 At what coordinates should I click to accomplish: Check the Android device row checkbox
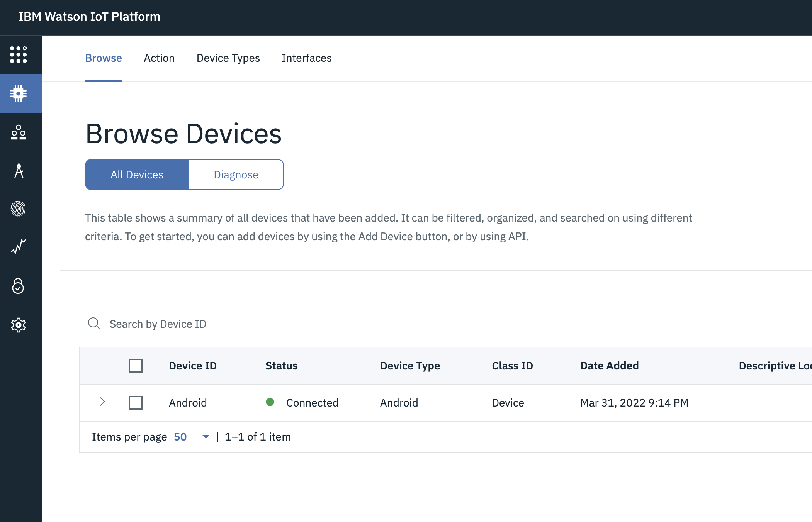[136, 402]
